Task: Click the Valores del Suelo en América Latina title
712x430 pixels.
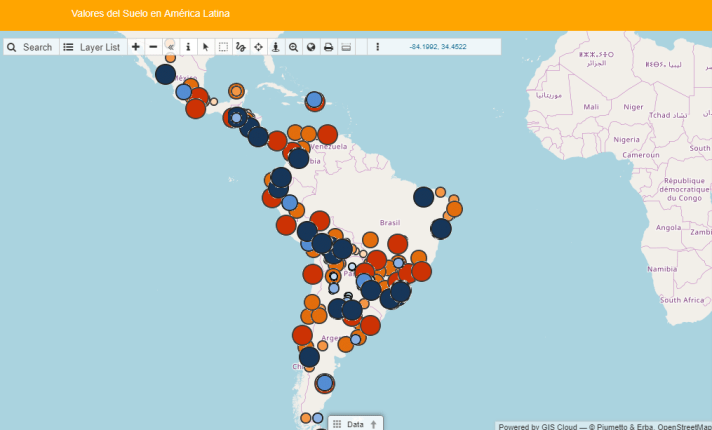Action: click(x=150, y=14)
